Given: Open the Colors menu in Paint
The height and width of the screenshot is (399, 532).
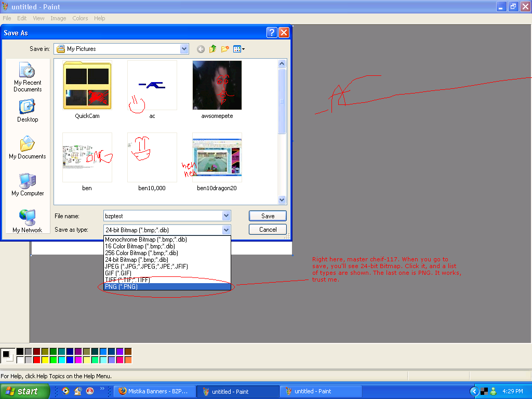Looking at the screenshot, I should (x=80, y=18).
